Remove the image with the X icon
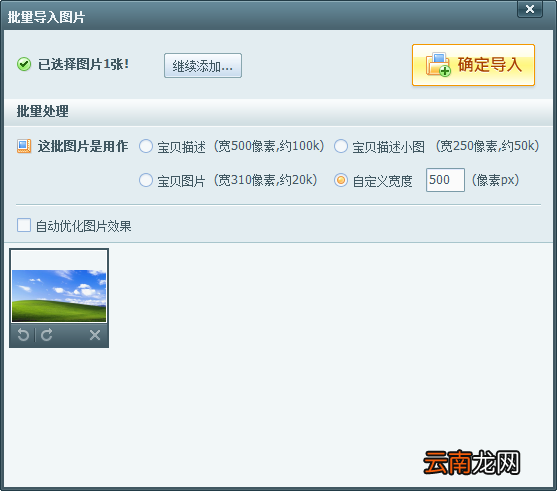 95,335
